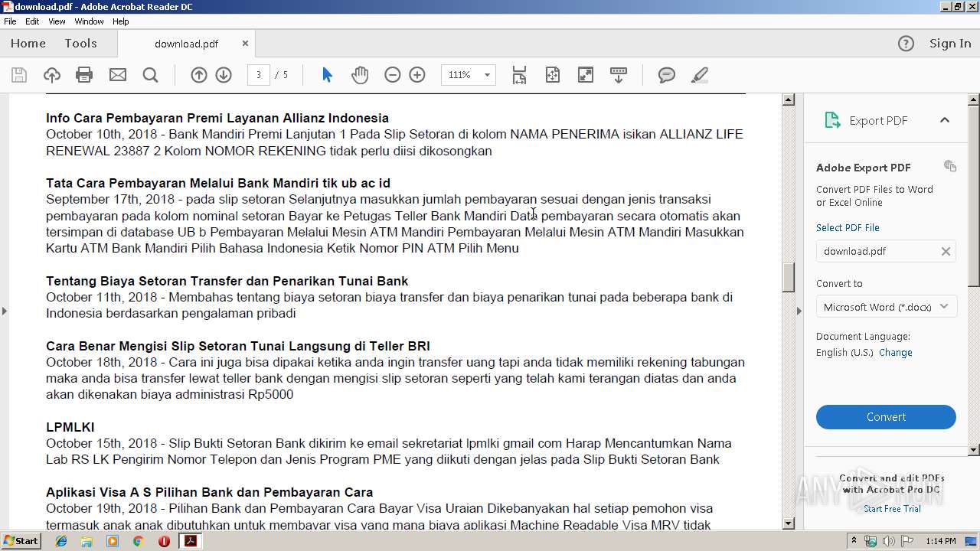Click the Sign In link
Image resolution: width=980 pixels, height=551 pixels.
pyautogui.click(x=950, y=44)
